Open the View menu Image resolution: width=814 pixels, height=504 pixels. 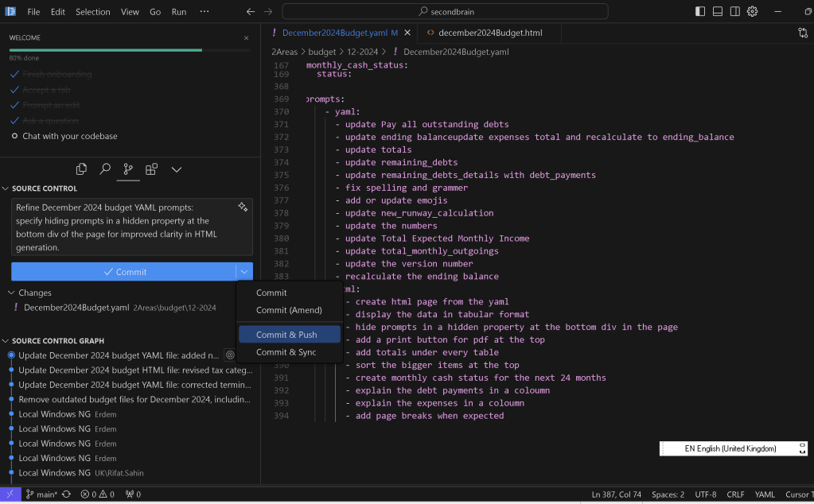[x=130, y=11]
